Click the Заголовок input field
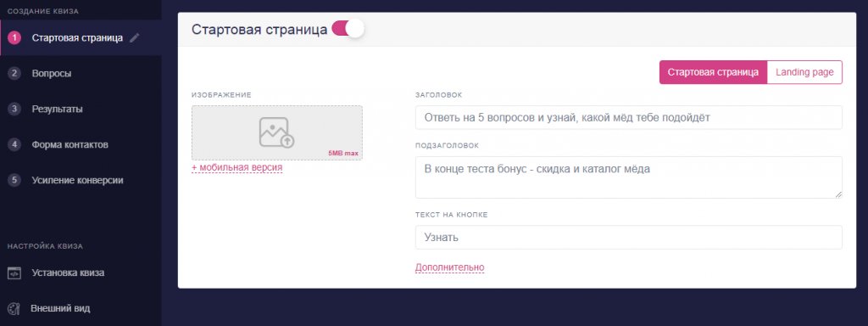 click(629, 117)
